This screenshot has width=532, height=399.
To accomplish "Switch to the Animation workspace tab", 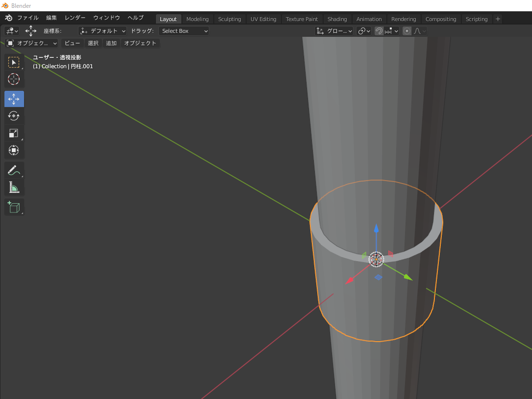I will point(369,19).
